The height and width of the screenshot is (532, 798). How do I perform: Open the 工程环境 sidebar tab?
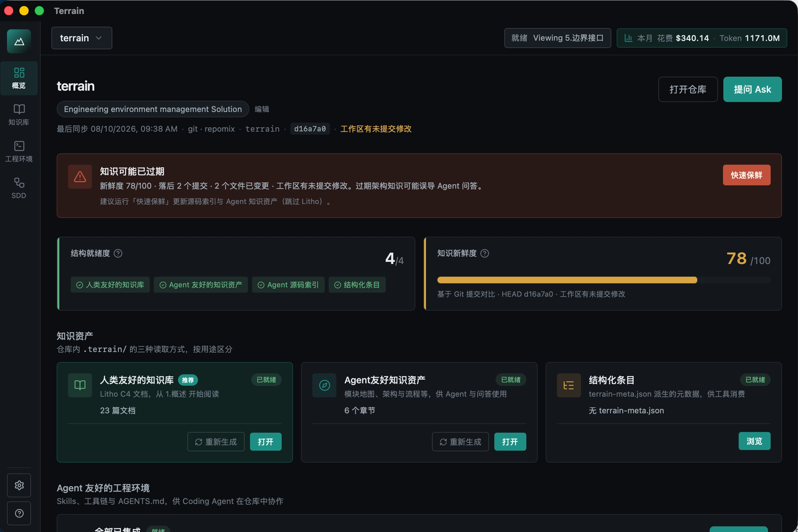19,152
